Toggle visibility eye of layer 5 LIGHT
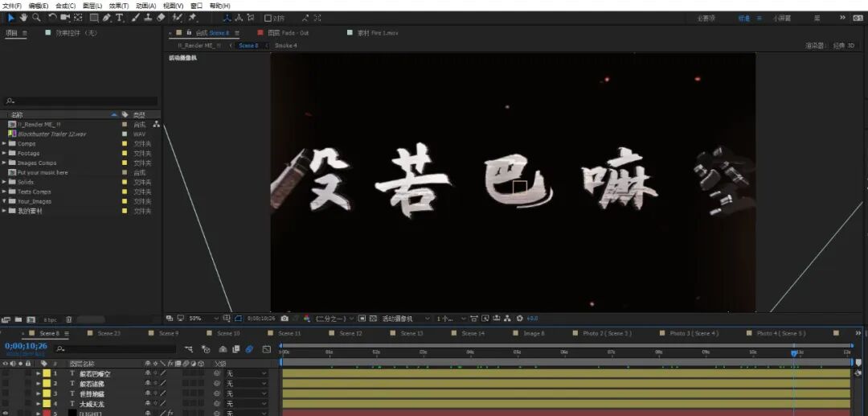 (x=6, y=414)
